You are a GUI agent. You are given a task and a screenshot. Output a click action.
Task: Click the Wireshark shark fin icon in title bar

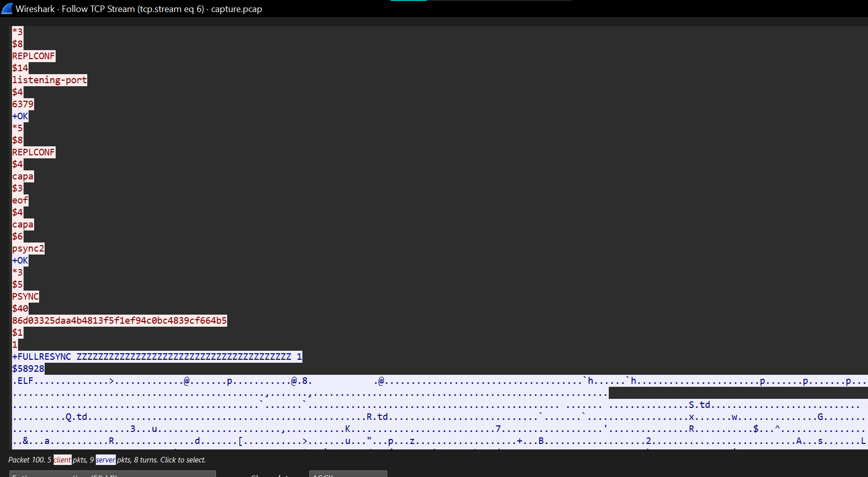[7, 9]
